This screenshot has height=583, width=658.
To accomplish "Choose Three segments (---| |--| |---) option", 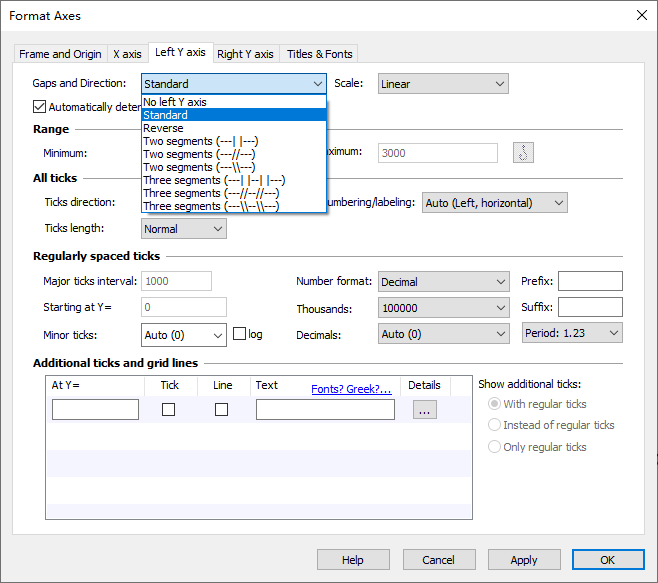I will (234, 180).
